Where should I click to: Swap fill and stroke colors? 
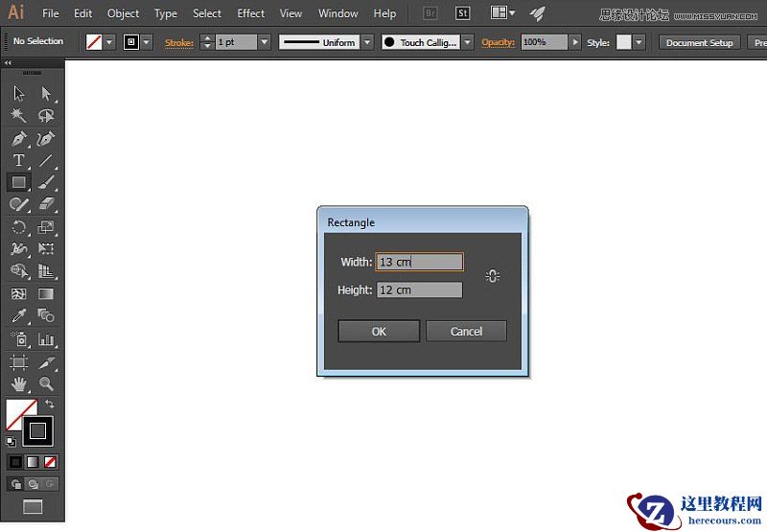point(50,404)
